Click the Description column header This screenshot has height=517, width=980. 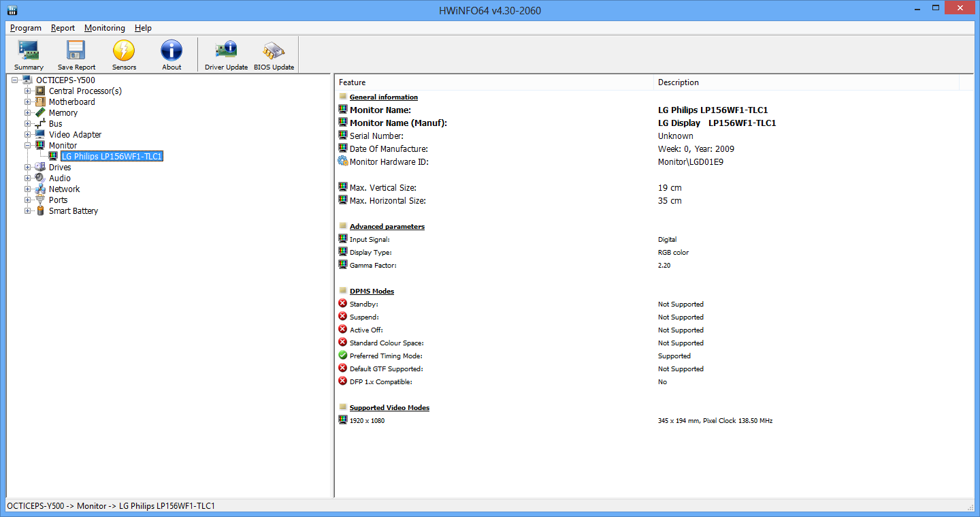click(x=806, y=82)
